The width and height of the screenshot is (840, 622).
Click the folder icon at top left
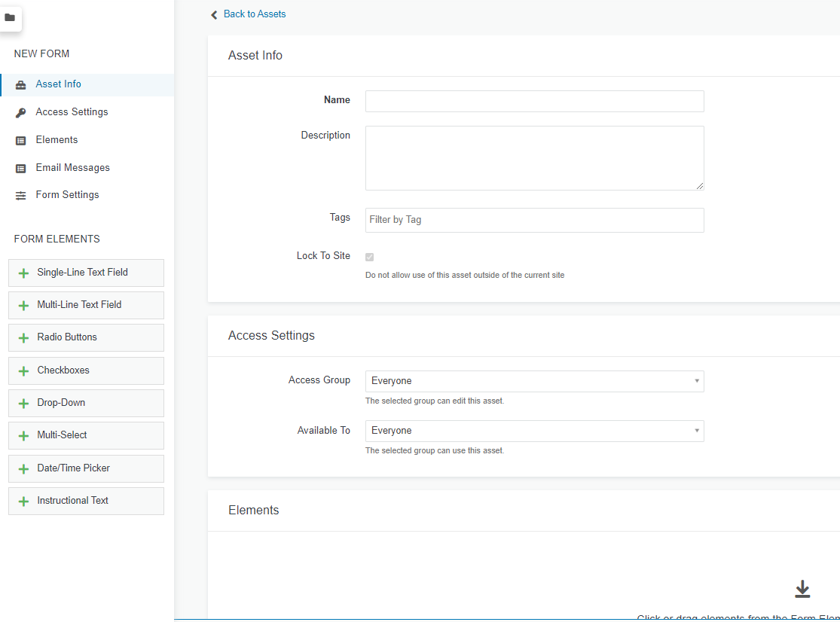[x=10, y=17]
